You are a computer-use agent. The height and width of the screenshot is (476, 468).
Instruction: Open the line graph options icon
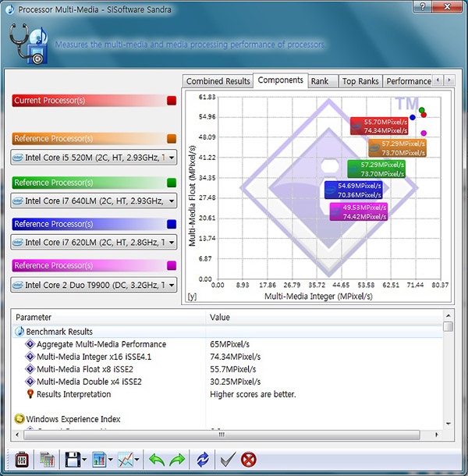(126, 460)
